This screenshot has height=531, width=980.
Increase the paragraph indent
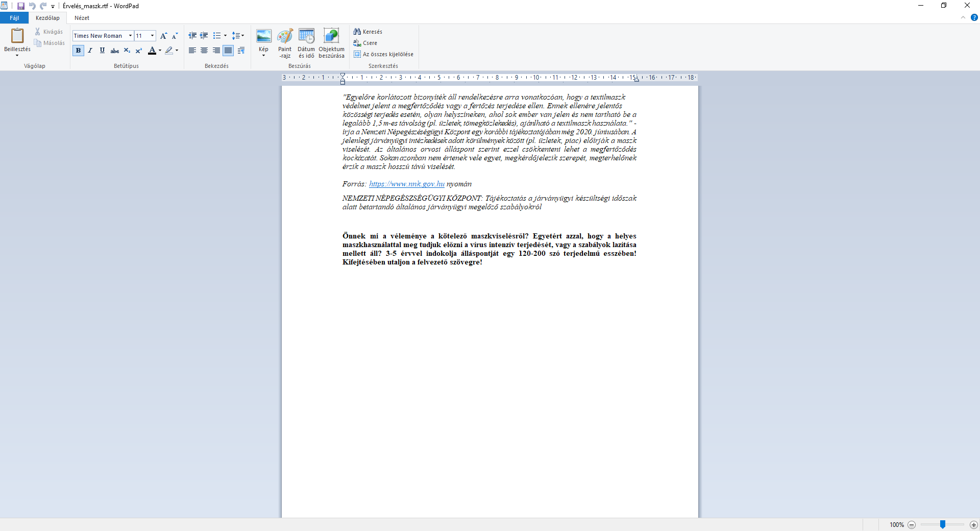[x=204, y=36]
